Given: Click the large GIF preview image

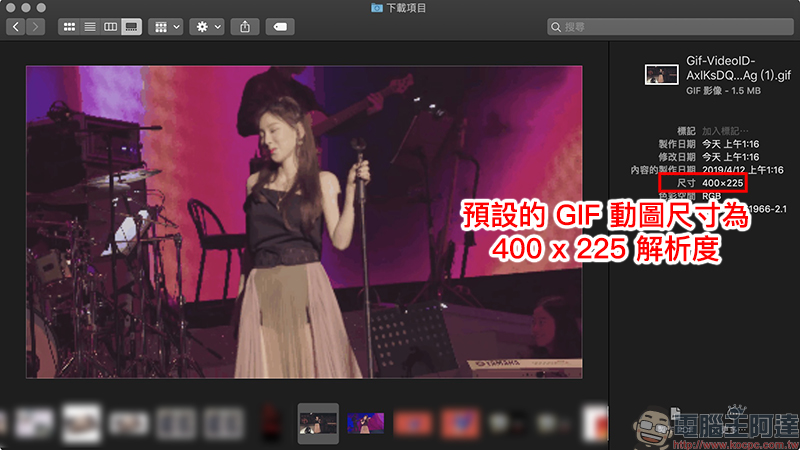Looking at the screenshot, I should tap(304, 222).
